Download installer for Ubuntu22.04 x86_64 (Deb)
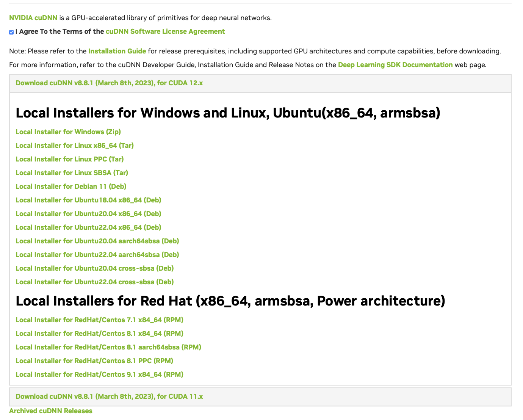523x420 pixels. tap(88, 227)
